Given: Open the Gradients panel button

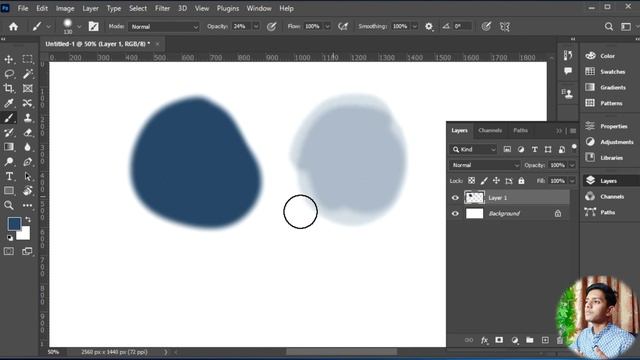Looking at the screenshot, I should [x=605, y=87].
